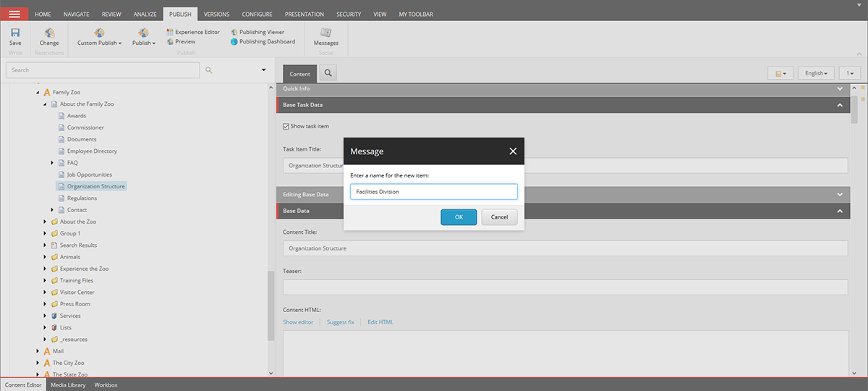Select Job Opportunities in the content tree
The height and width of the screenshot is (391, 868).
coord(89,175)
